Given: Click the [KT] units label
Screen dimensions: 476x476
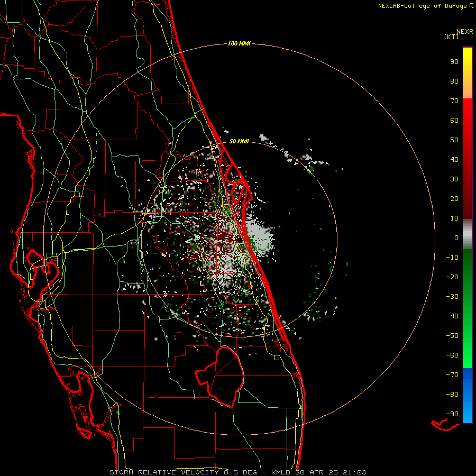Looking at the screenshot, I should coord(451,36).
